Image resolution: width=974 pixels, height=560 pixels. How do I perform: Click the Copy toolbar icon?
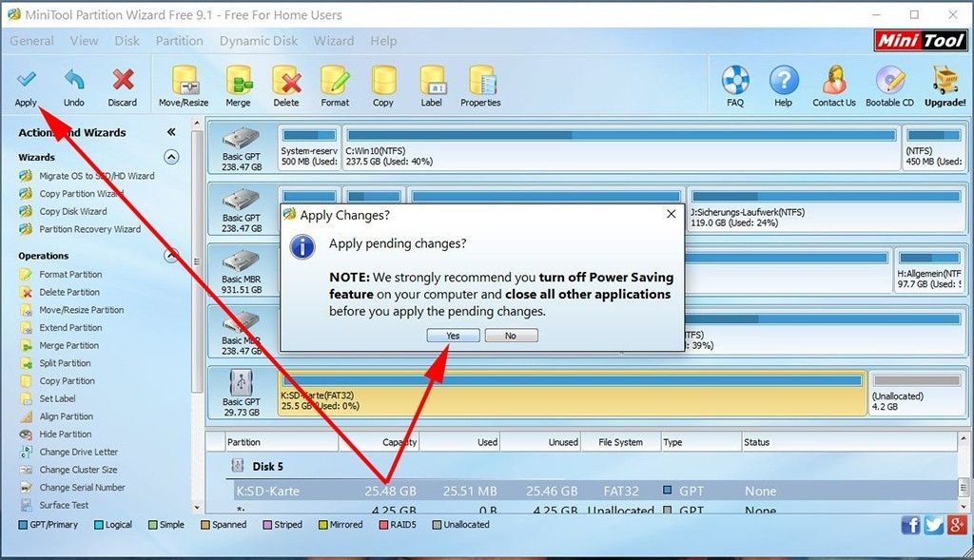383,81
